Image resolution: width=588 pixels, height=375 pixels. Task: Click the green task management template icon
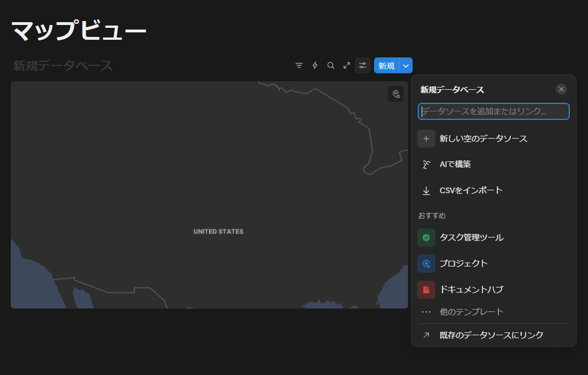click(426, 238)
